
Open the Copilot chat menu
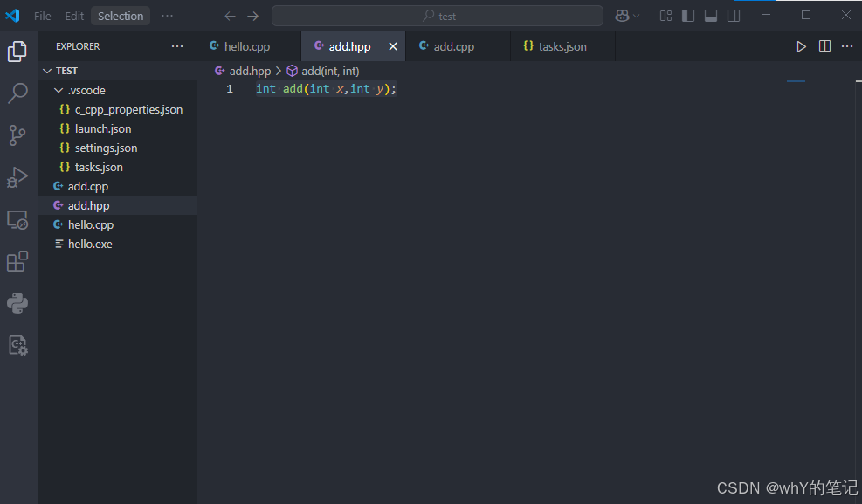click(x=627, y=16)
